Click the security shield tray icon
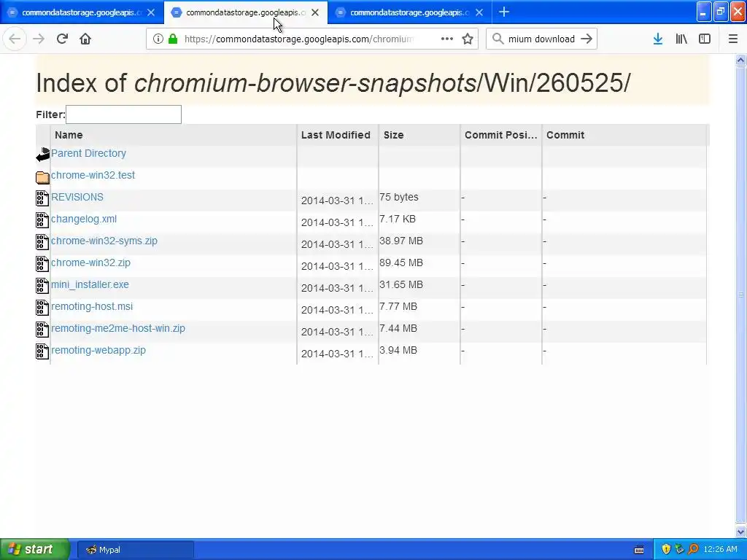Image resolution: width=747 pixels, height=560 pixels. [666, 550]
